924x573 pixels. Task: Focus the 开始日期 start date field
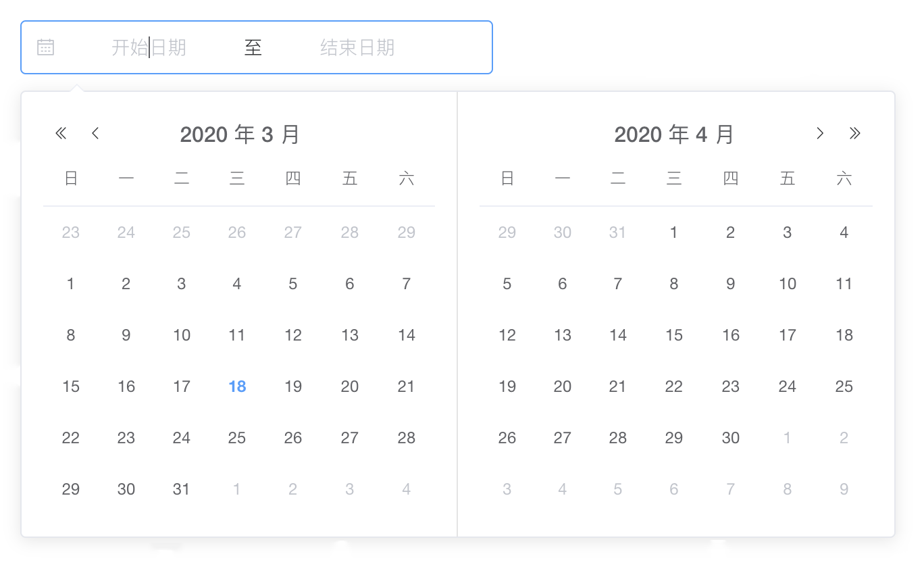[x=149, y=47]
